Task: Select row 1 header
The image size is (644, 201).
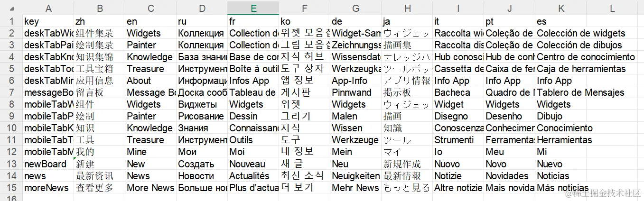Action: [11, 21]
